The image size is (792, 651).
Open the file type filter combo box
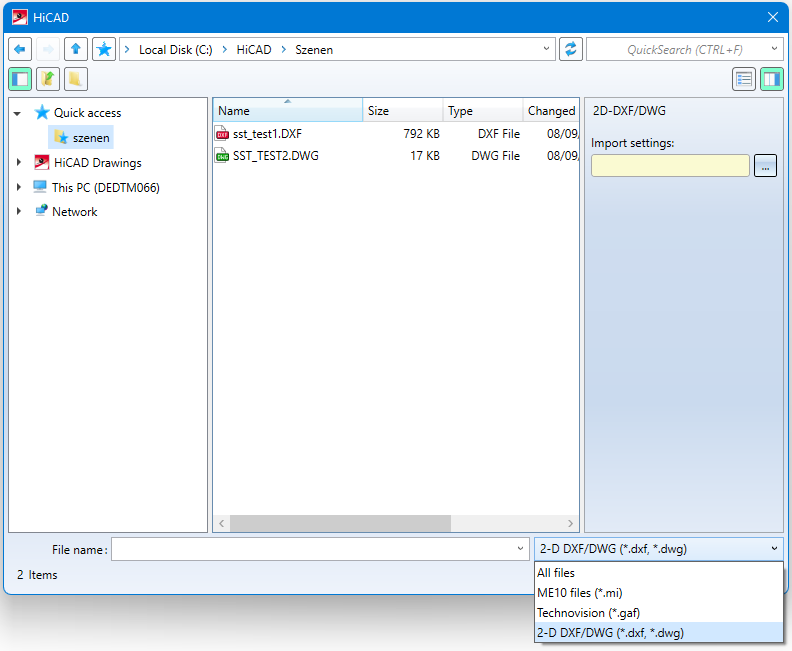coord(659,549)
